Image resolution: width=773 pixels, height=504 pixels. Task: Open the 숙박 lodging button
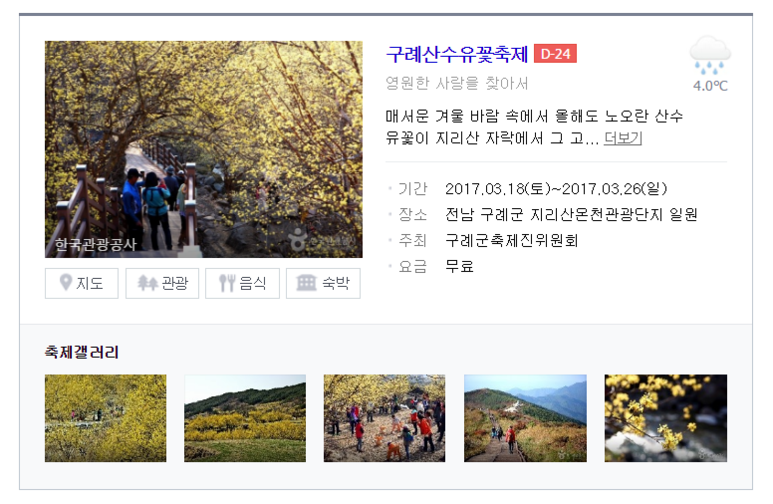coord(323,283)
